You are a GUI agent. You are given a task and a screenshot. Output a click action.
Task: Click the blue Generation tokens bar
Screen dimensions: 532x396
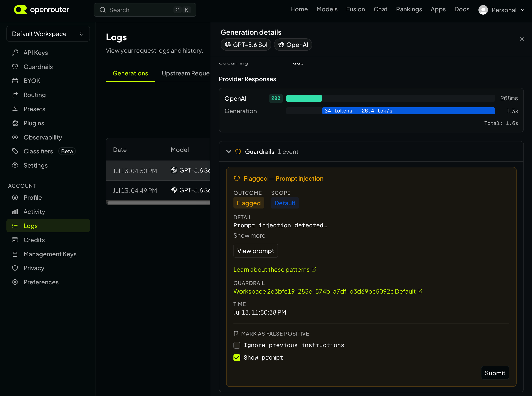click(x=408, y=111)
